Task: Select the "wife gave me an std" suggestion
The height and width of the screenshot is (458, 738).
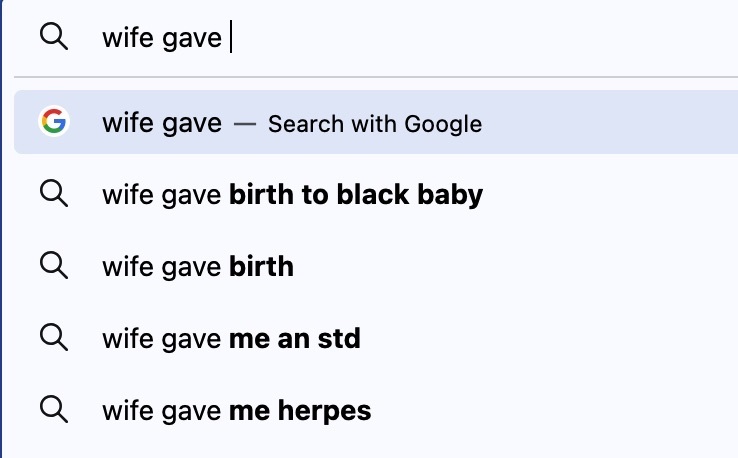Action: point(231,339)
